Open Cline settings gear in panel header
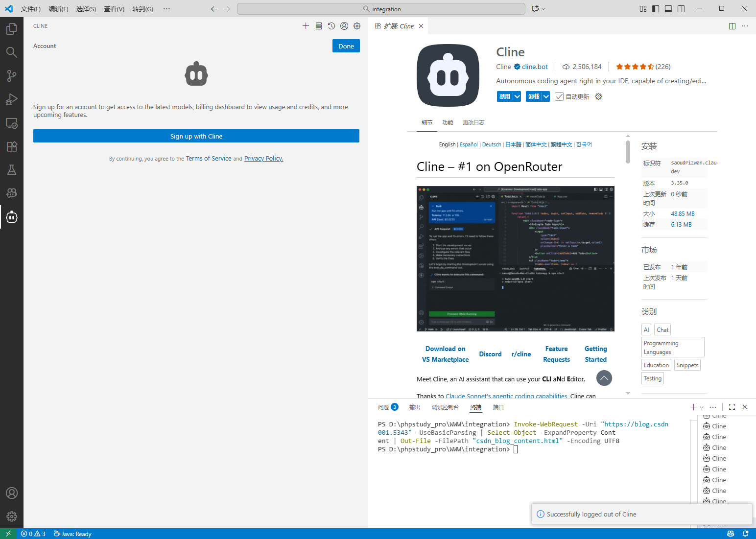Screen dimensions: 756x539 point(357,26)
